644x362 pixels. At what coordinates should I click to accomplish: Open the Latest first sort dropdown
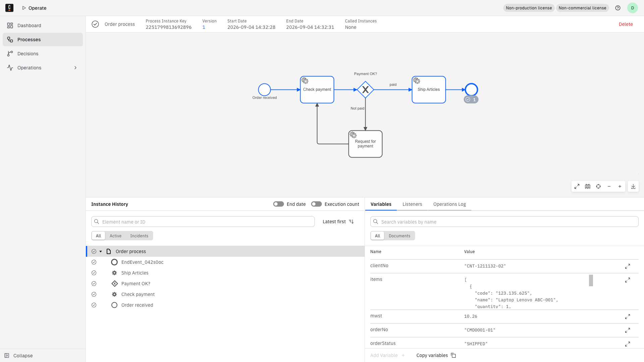click(338, 222)
